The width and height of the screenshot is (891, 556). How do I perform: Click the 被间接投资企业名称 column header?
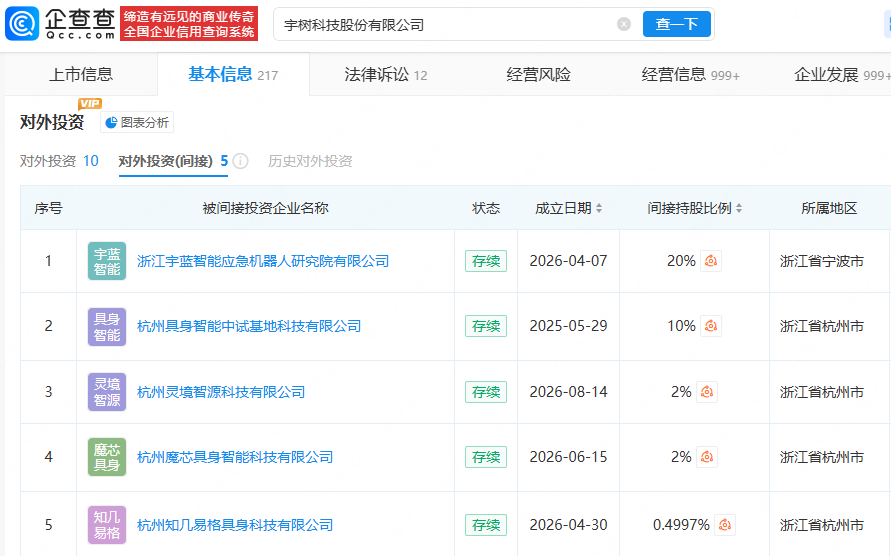(x=265, y=208)
